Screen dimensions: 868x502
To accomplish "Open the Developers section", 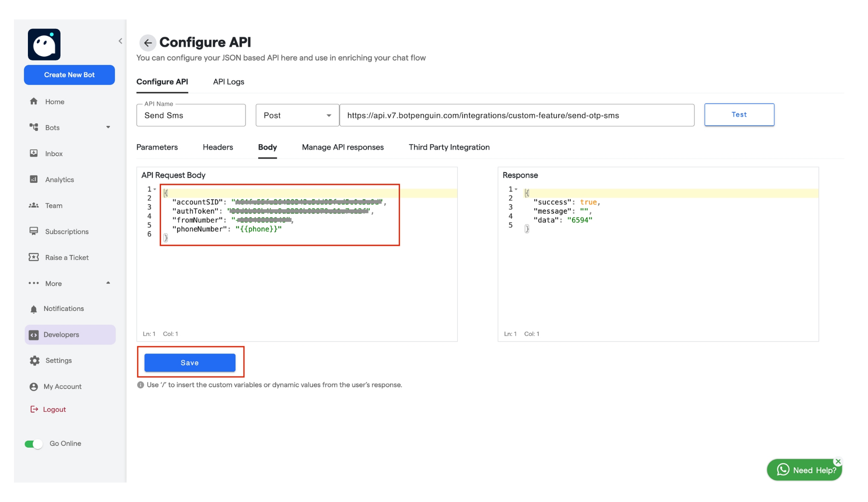I will pos(60,334).
